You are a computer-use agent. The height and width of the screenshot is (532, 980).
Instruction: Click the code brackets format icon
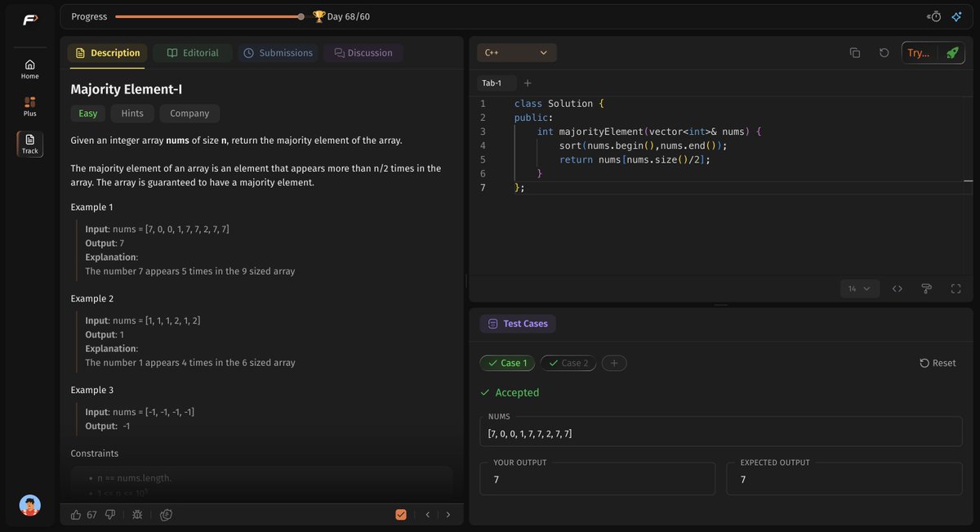(898, 288)
